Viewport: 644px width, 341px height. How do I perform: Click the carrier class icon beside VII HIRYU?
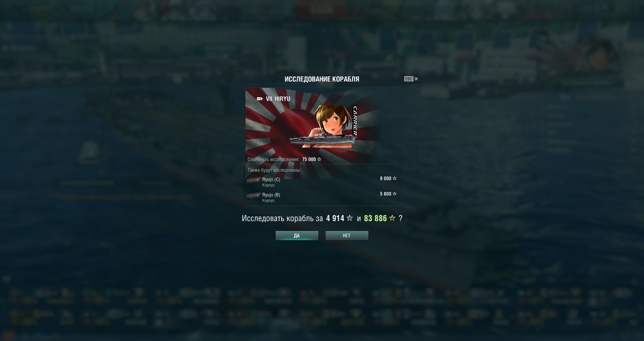click(260, 99)
